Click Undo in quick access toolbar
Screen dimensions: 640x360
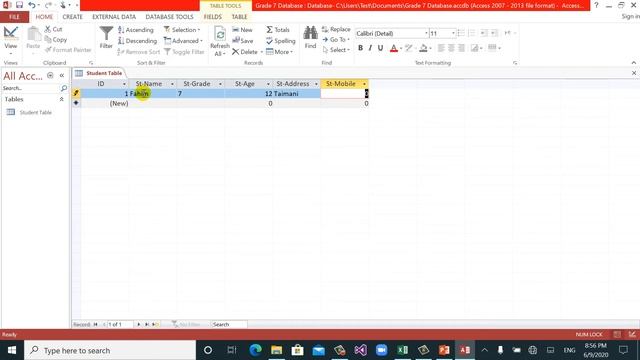32,5
